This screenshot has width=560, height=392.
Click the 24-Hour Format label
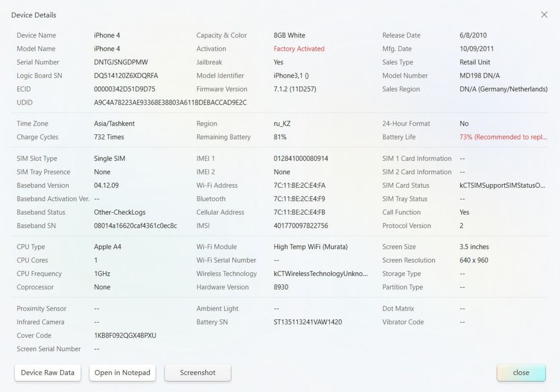tap(406, 124)
